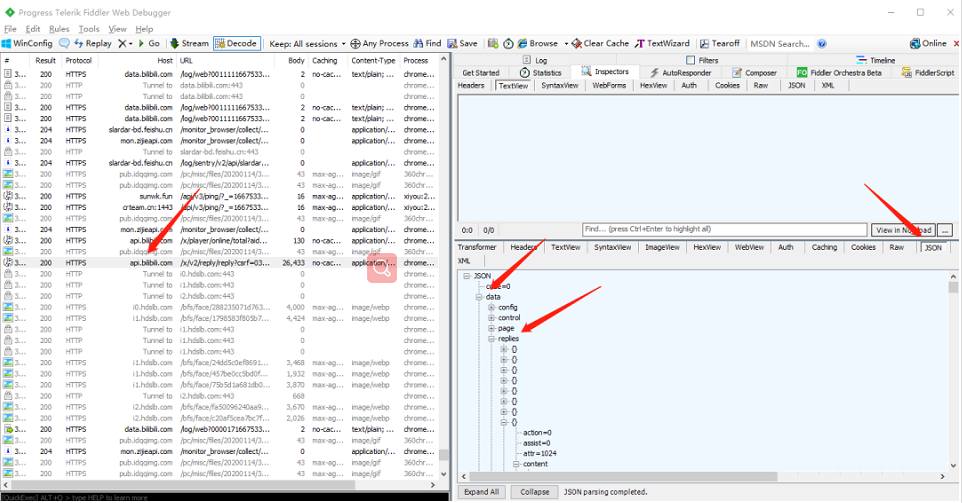
Task: Expand the control node
Action: click(x=491, y=318)
